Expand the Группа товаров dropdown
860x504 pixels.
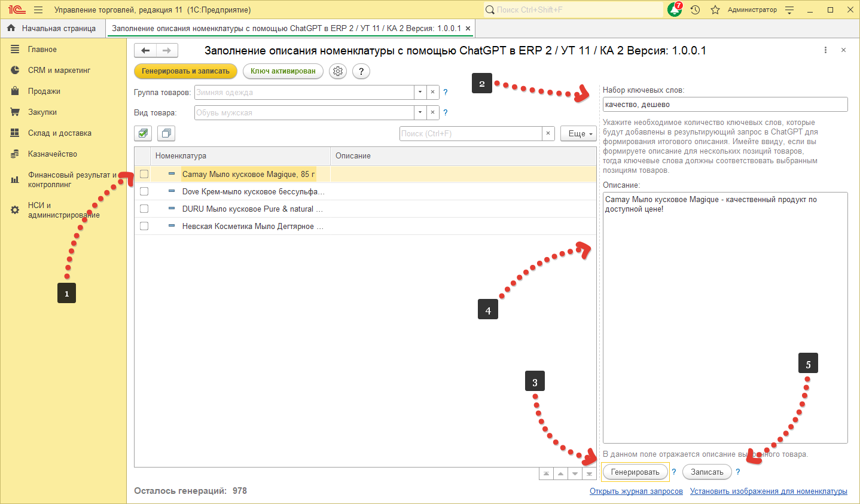point(420,92)
